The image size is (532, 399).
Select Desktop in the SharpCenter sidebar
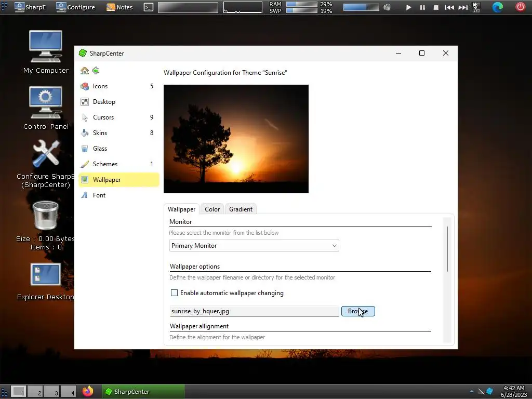(x=118, y=102)
